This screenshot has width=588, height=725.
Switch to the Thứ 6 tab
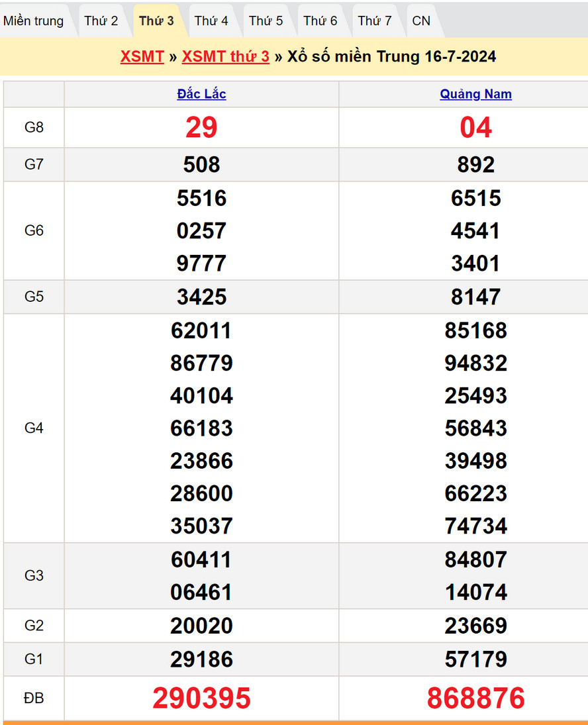click(x=320, y=21)
